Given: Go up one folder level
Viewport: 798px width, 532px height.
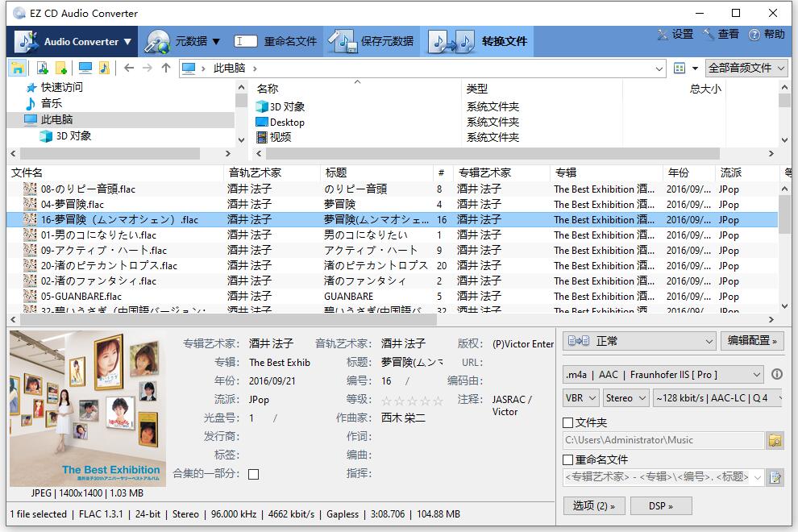Looking at the screenshot, I should point(166,68).
